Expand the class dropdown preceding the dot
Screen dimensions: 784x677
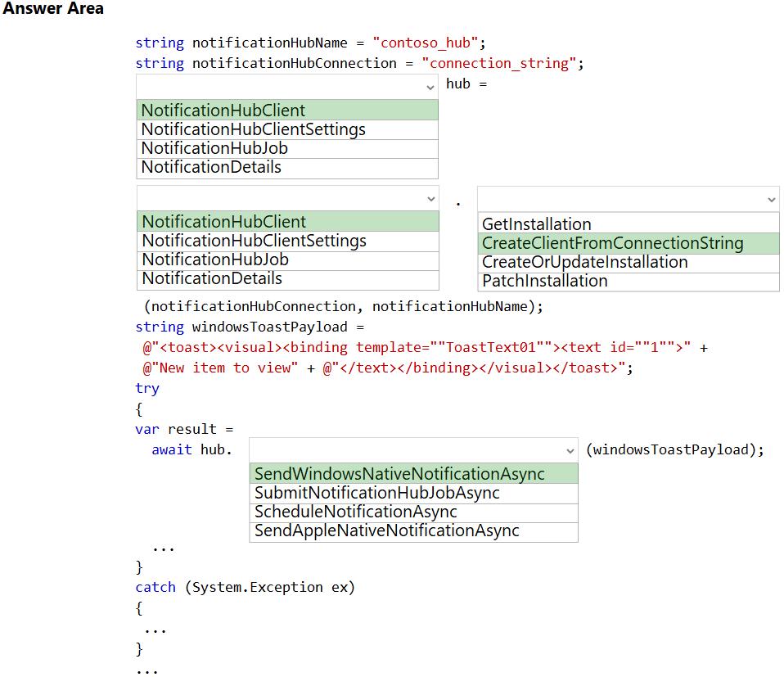287,198
